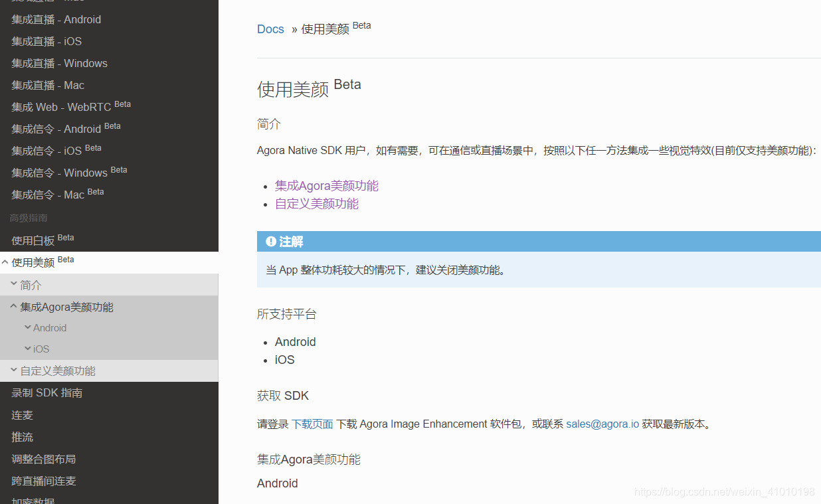Open 集成信令 - Windows Beta page
821x504 pixels.
tap(69, 172)
